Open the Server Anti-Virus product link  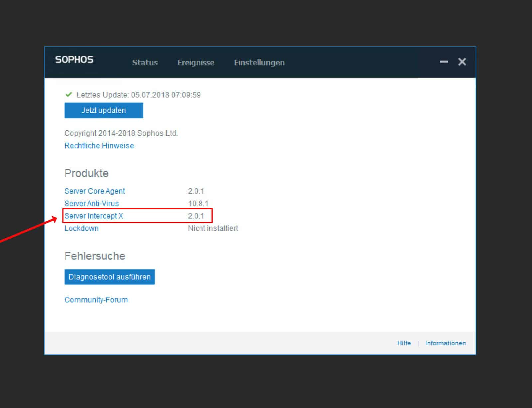coord(91,203)
